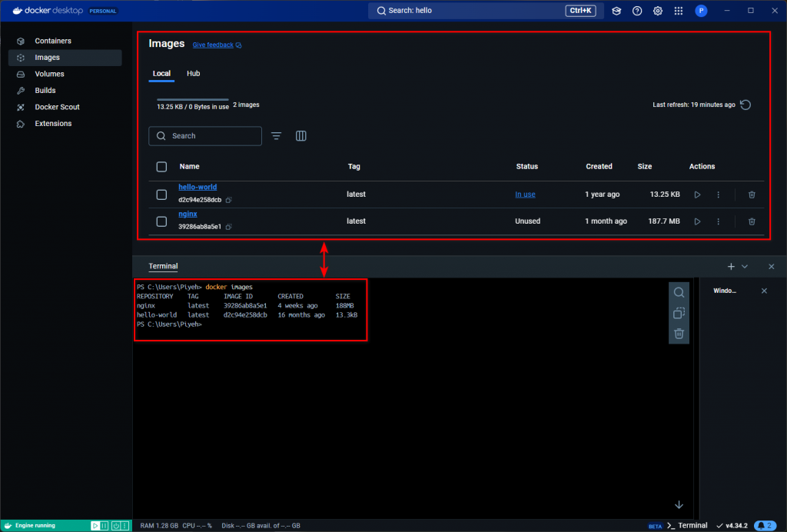
Task: Close the Terminal panel
Action: [x=772, y=267]
